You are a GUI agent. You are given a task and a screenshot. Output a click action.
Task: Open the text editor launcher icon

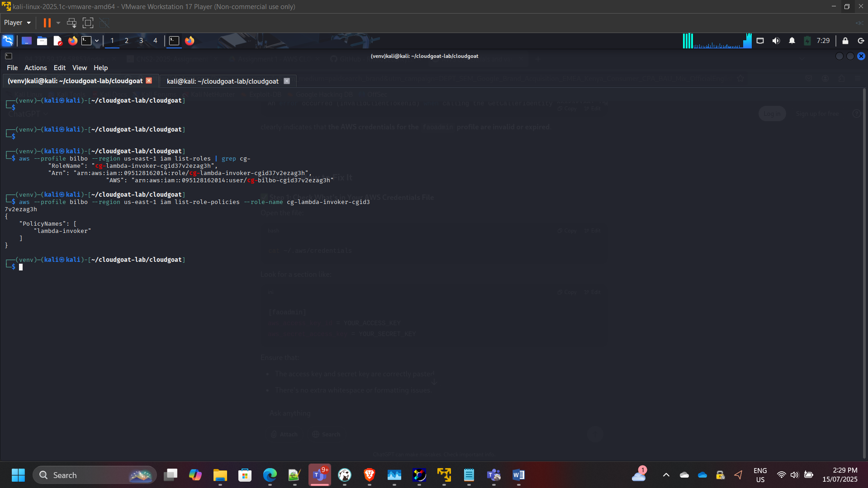pos(57,41)
